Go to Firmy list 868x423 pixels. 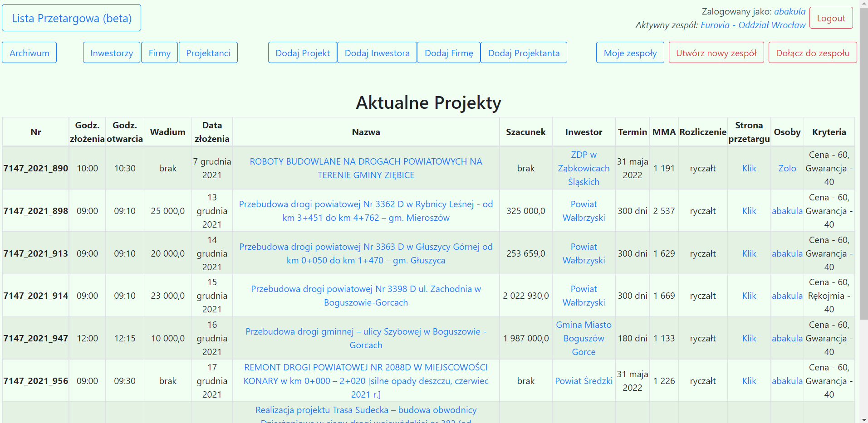point(159,53)
